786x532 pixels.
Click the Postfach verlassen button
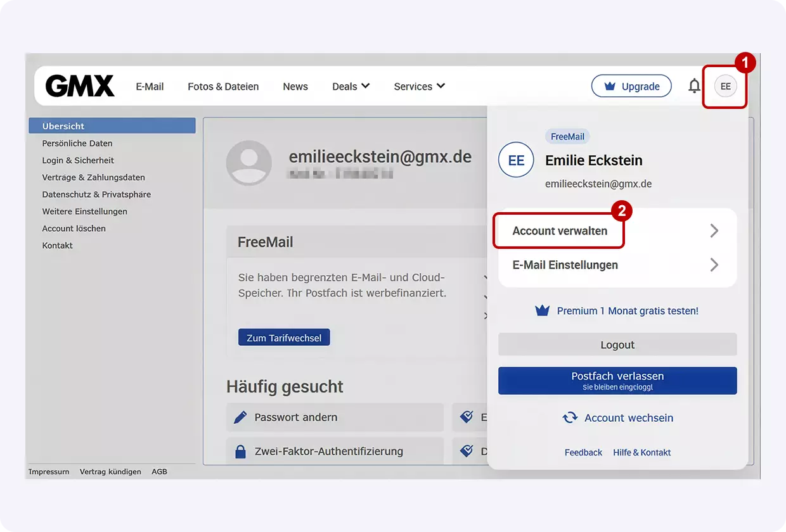point(617,380)
